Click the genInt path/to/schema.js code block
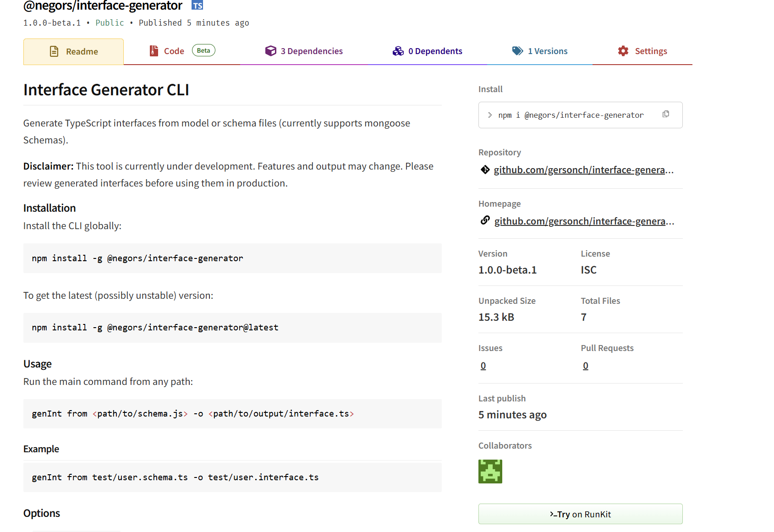 click(x=232, y=414)
